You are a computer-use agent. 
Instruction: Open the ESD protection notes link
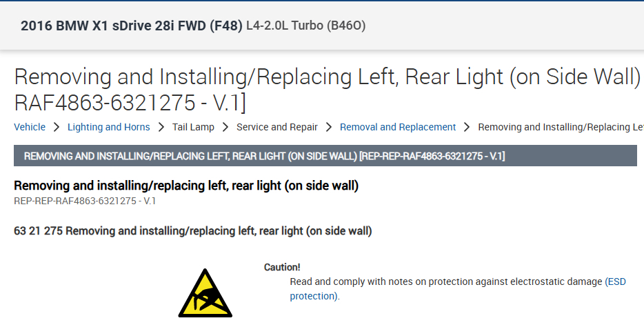coord(616,282)
